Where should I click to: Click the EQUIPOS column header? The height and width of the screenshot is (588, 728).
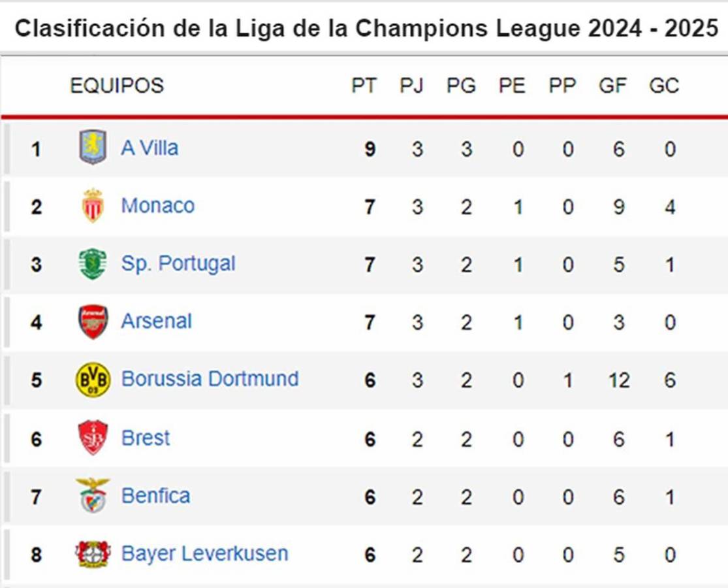click(x=117, y=86)
